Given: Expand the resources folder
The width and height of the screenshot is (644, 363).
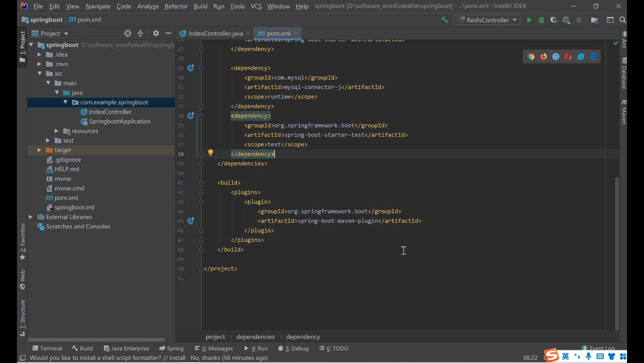Looking at the screenshot, I should [56, 131].
